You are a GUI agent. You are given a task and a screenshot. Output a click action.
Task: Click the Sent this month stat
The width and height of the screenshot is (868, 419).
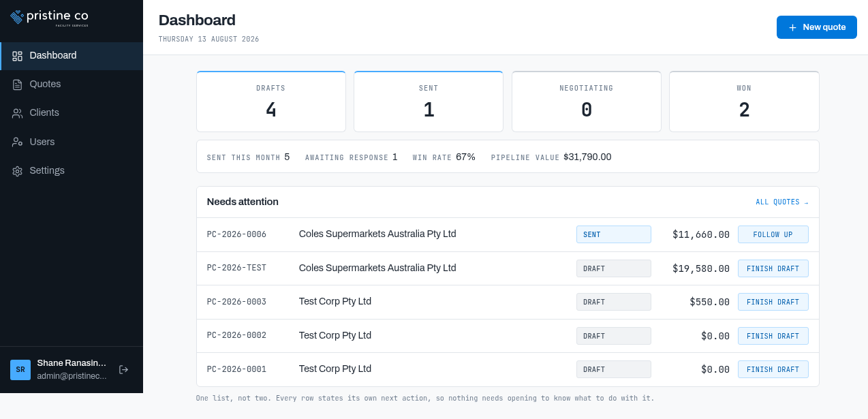[x=249, y=157]
